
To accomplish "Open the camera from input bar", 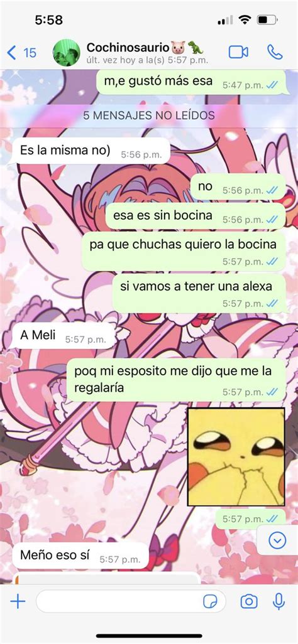I will pyautogui.click(x=248, y=602).
